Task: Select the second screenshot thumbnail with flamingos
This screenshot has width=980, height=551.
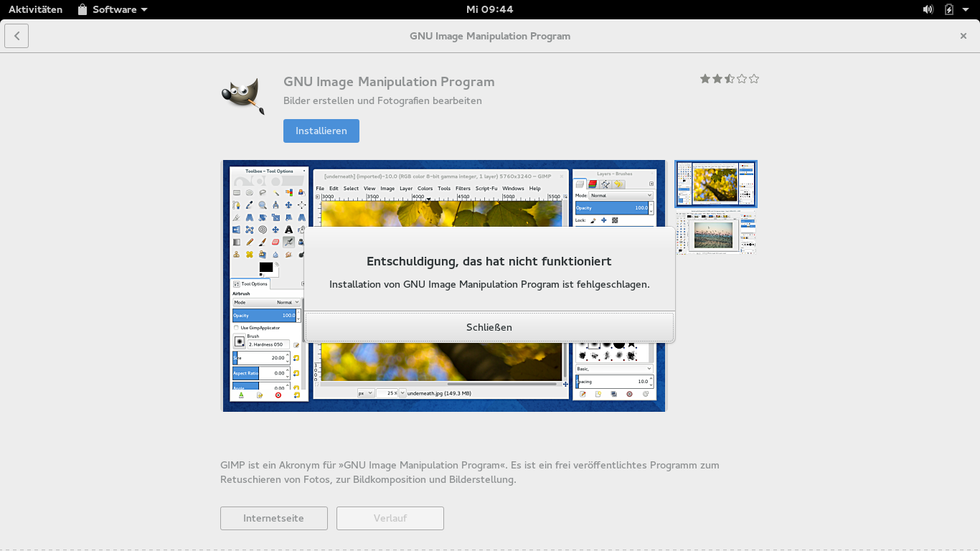Action: (716, 232)
